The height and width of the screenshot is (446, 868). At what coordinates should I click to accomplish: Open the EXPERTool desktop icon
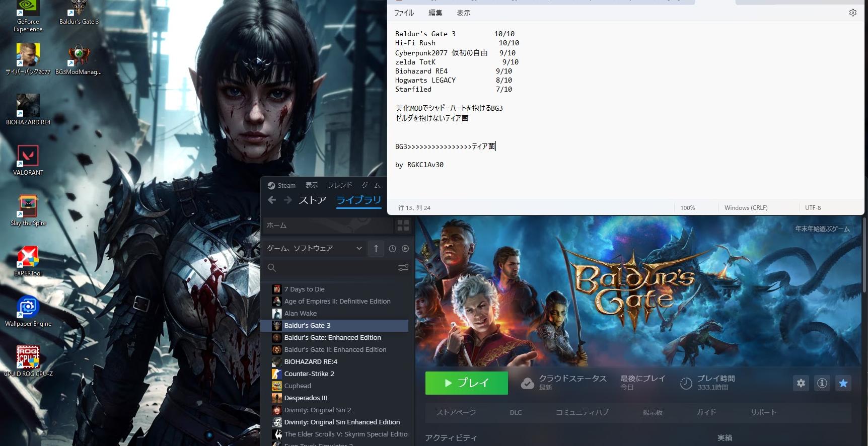[28, 261]
